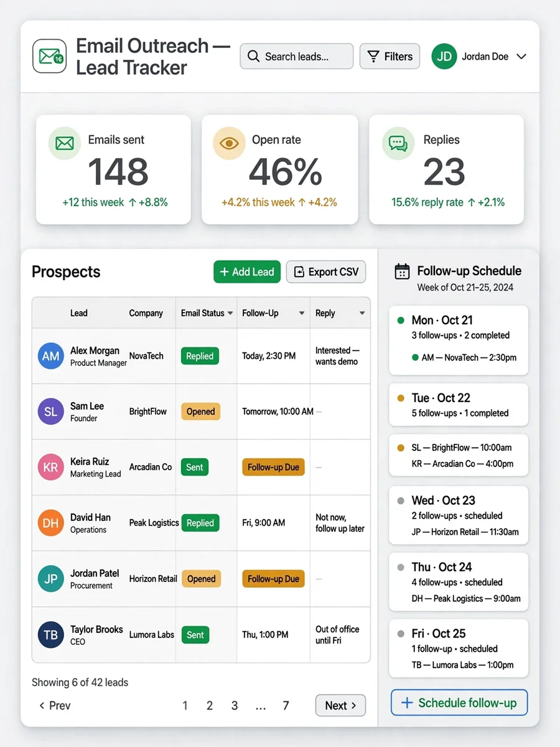Image resolution: width=560 pixels, height=747 pixels.
Task: Click the KR avatar of Keira Ruiz
Action: coord(50,467)
